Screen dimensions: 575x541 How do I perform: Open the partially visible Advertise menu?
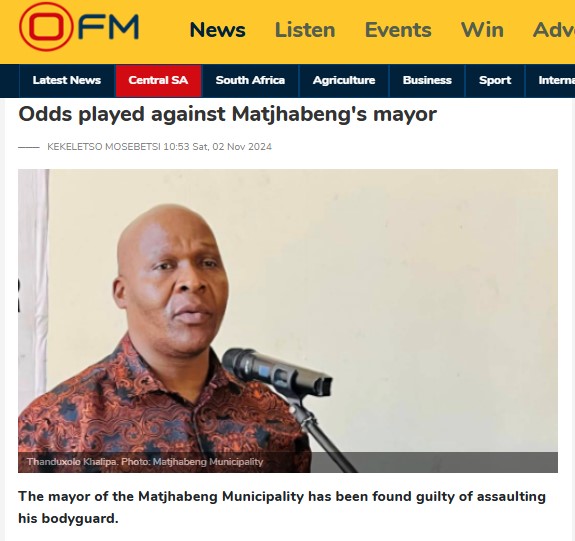[x=554, y=30]
